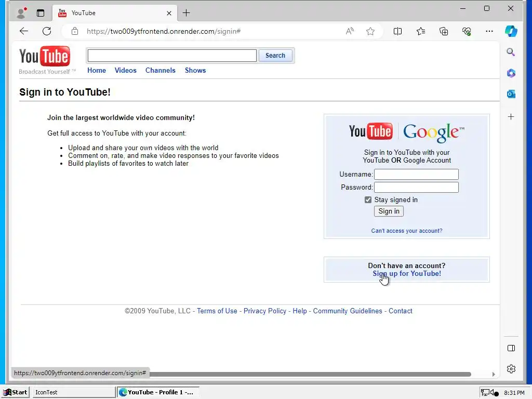The width and height of the screenshot is (532, 399).
Task: Open the Microsoft 365 sidebar icon
Action: click(x=511, y=73)
